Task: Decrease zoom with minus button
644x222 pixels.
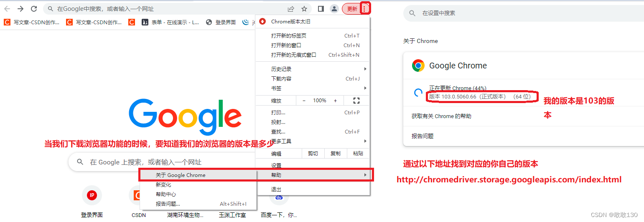Action: (304, 101)
